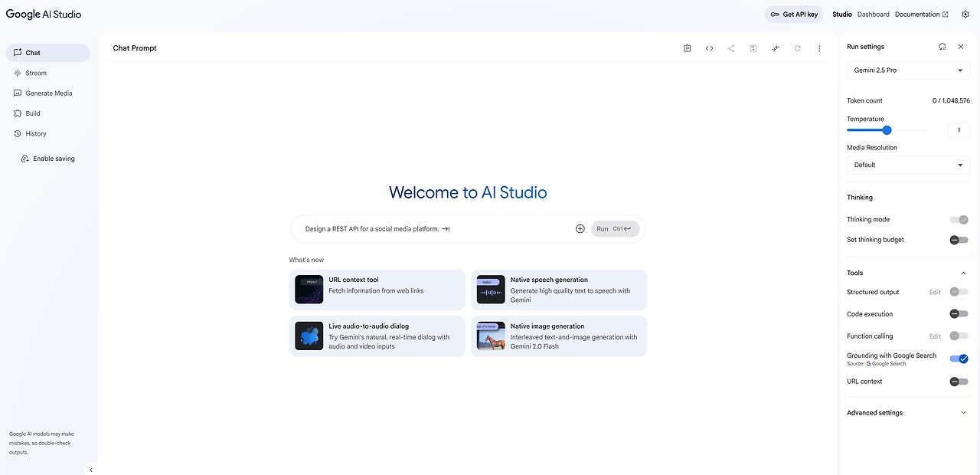This screenshot has width=980, height=475.
Task: Click the Enable saving cloud icon
Action: (25, 159)
